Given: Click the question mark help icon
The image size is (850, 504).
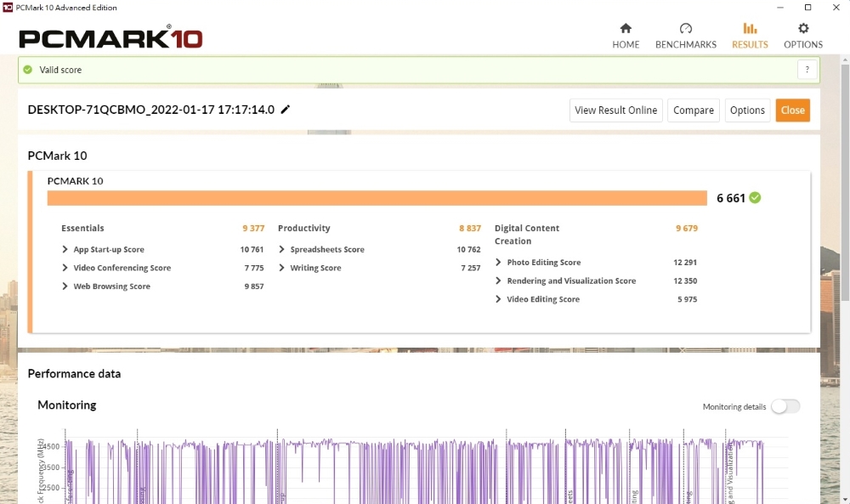Looking at the screenshot, I should [x=807, y=70].
